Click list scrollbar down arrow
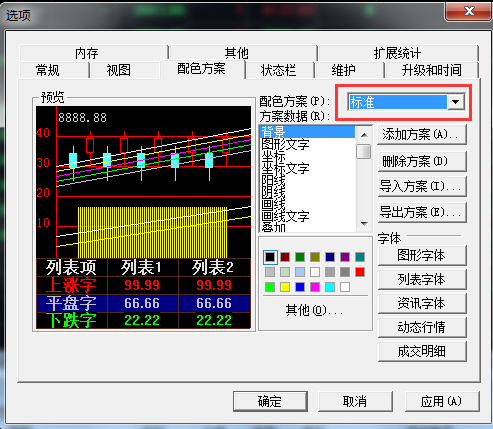This screenshot has width=493, height=429. point(364,224)
